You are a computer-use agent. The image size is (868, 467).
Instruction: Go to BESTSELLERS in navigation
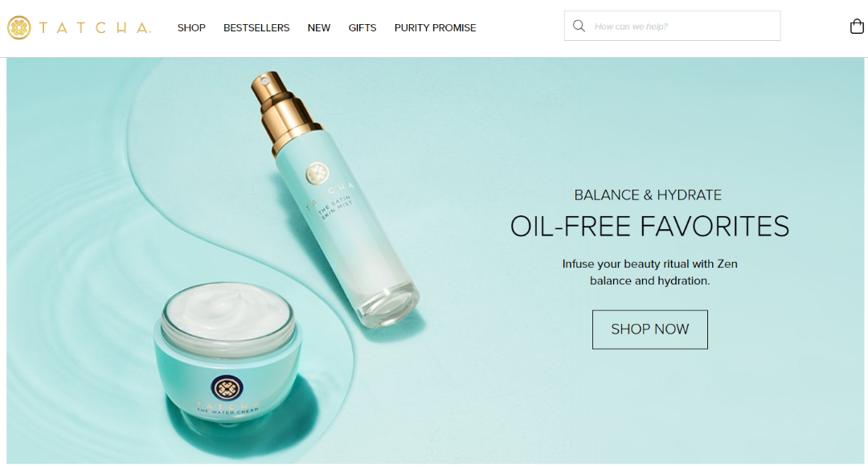click(x=256, y=27)
